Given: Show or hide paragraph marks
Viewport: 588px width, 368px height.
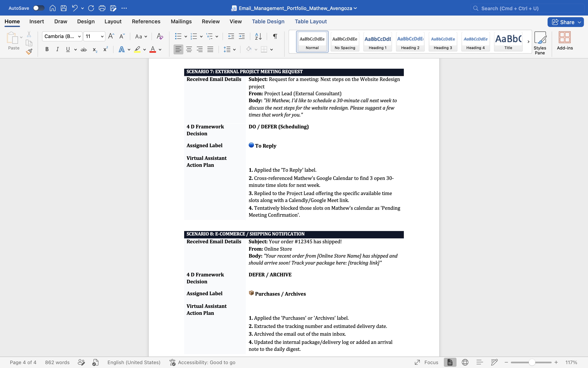Looking at the screenshot, I should 275,36.
